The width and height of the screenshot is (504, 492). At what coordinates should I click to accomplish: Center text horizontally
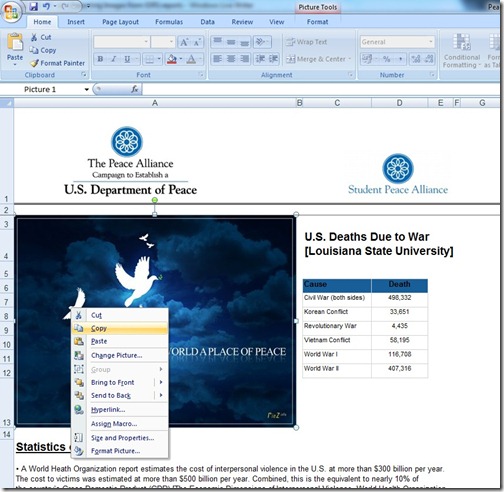[x=231, y=59]
